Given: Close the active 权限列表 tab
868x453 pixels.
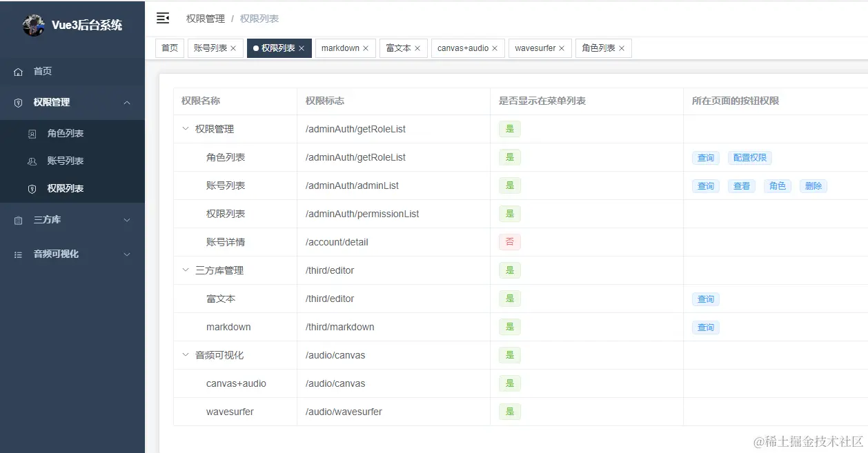Looking at the screenshot, I should (x=302, y=48).
